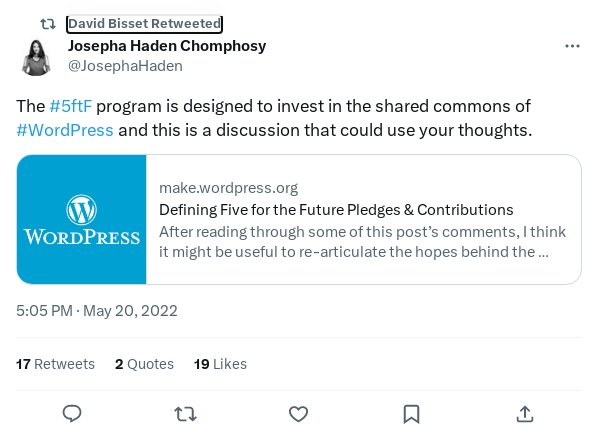Viewport: 598px width, 430px height.
Task: Open the #WordPress hashtag
Action: click(65, 130)
